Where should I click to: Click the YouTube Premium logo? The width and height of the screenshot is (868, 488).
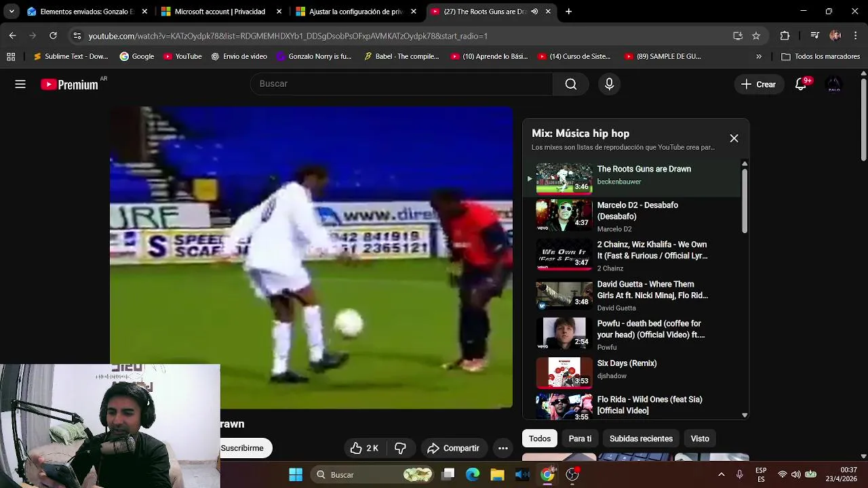click(69, 85)
